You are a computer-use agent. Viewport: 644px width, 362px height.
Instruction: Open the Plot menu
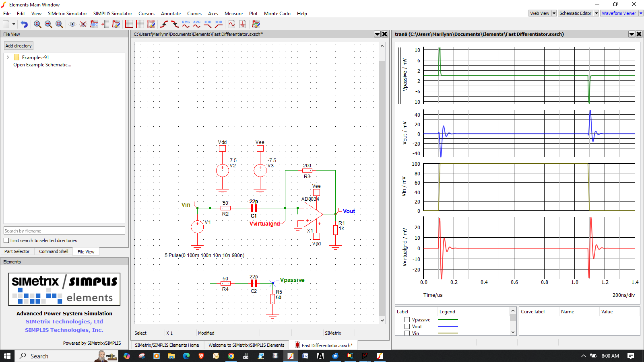253,14
